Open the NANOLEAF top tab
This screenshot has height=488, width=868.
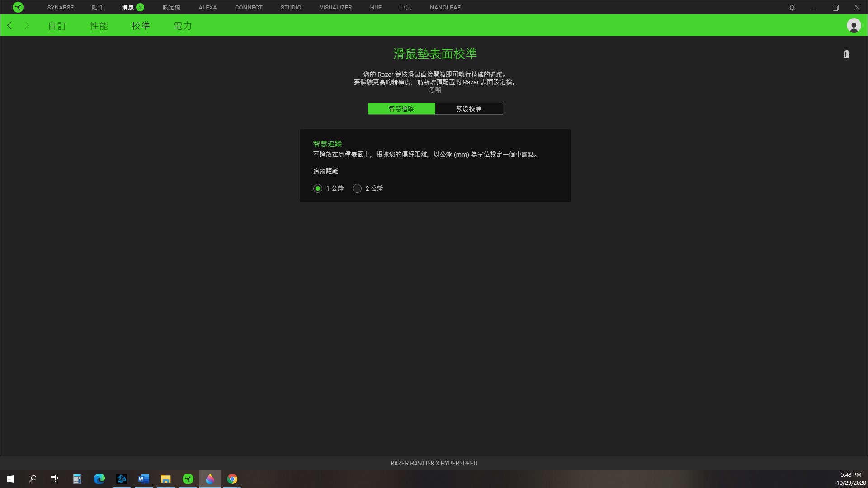(445, 8)
